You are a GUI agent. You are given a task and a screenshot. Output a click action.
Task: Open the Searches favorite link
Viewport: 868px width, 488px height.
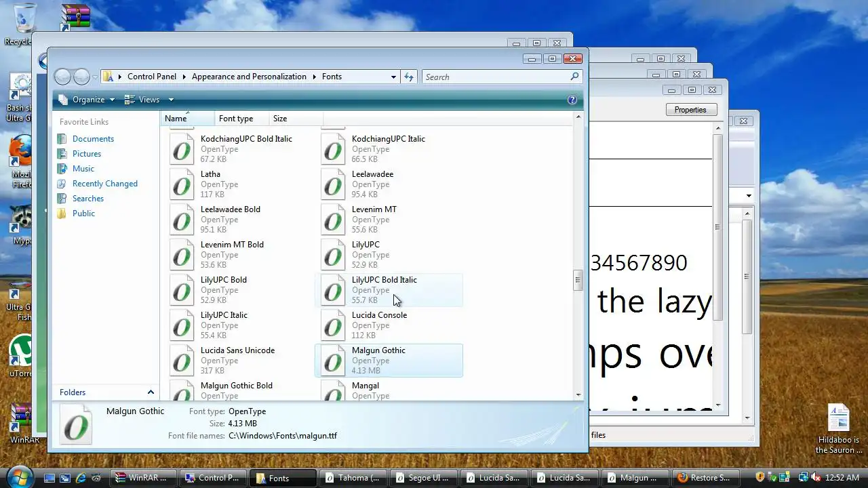(88, 199)
